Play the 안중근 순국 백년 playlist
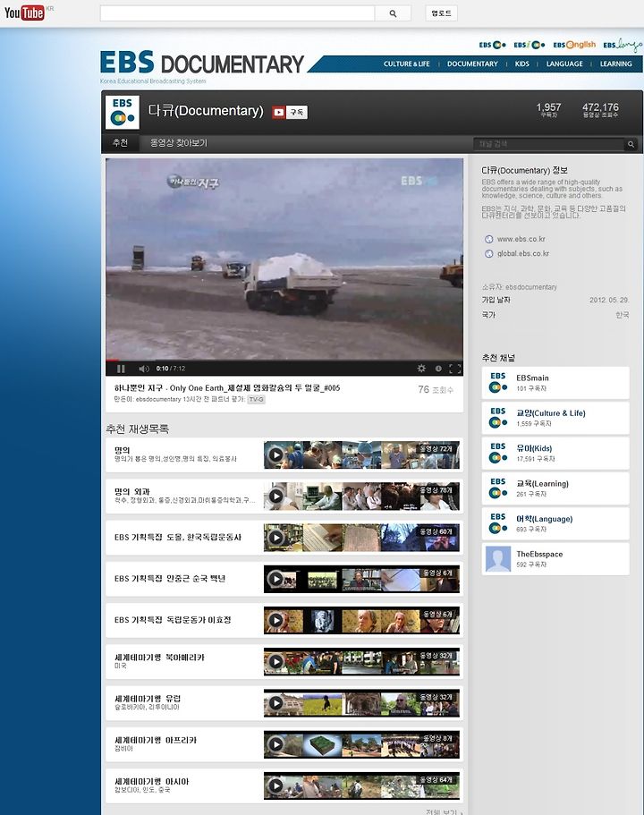This screenshot has width=644, height=815. 275,579
